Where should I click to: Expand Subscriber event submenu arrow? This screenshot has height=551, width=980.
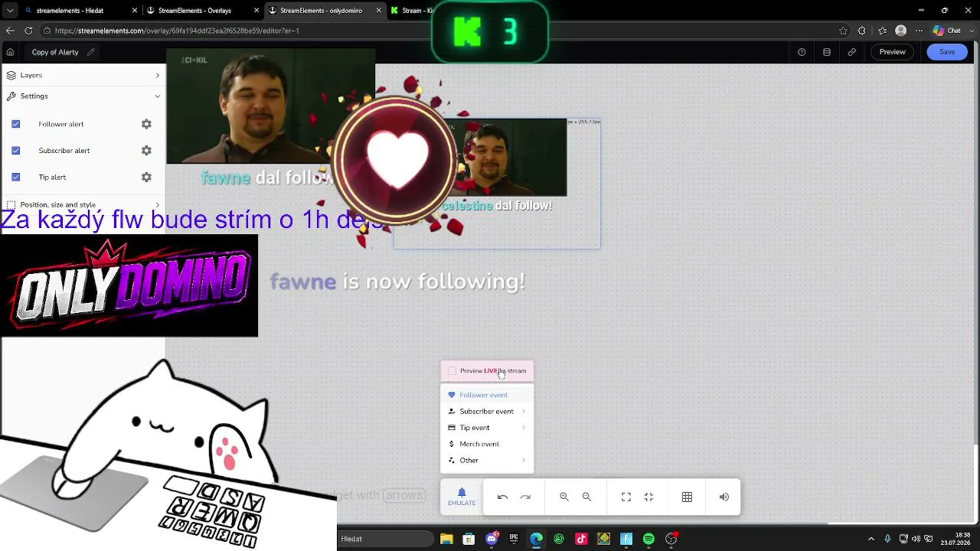click(524, 412)
